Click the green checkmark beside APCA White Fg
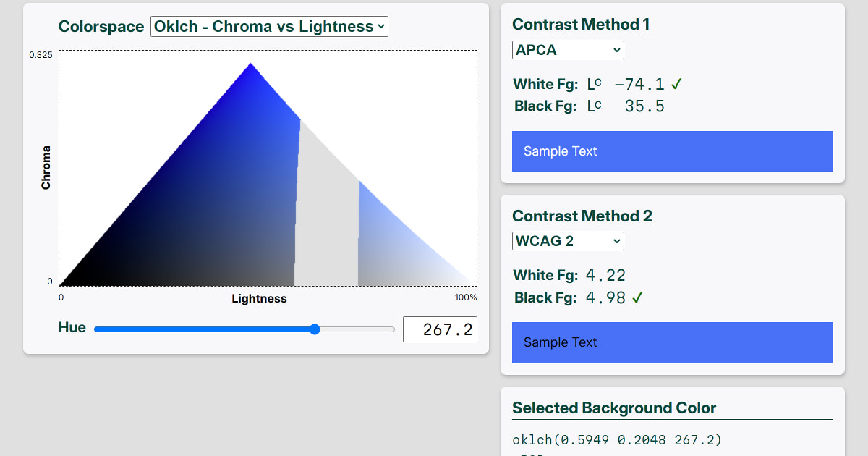This screenshot has width=868, height=456. click(676, 85)
